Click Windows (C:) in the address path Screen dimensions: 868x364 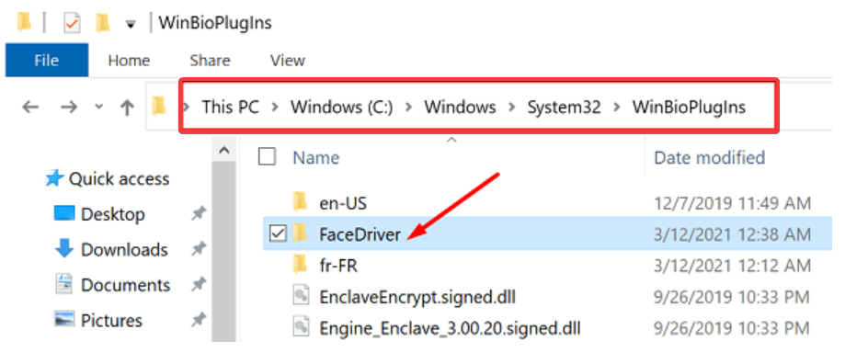342,107
